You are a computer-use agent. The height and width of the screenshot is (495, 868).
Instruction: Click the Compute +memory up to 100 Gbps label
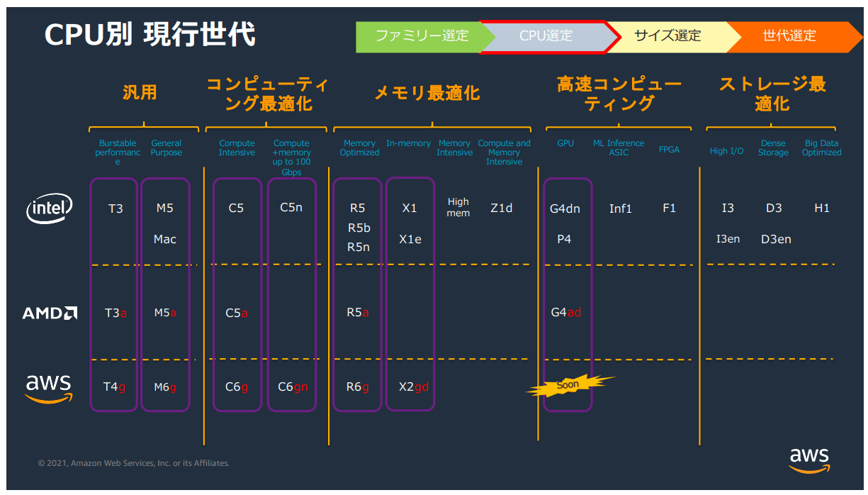click(291, 157)
